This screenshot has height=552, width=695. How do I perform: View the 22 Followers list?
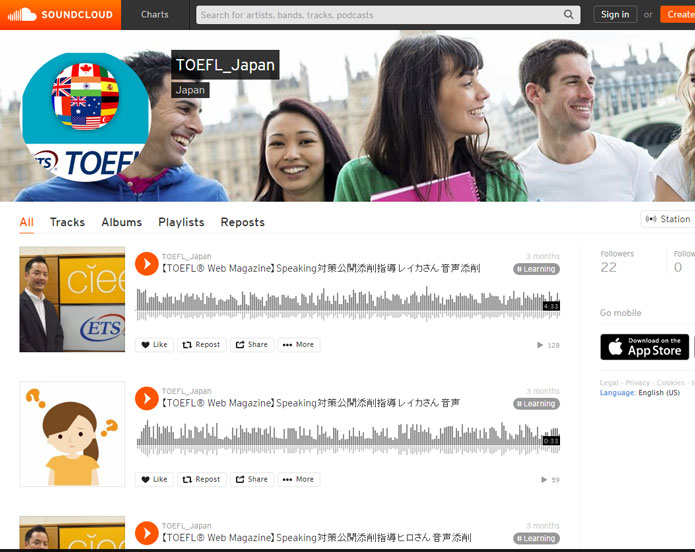[x=617, y=262]
